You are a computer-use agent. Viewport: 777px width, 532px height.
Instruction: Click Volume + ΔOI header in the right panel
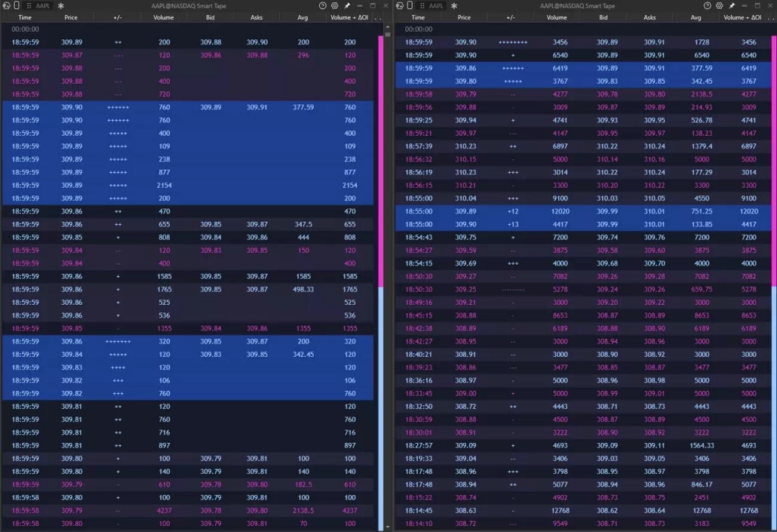[742, 17]
